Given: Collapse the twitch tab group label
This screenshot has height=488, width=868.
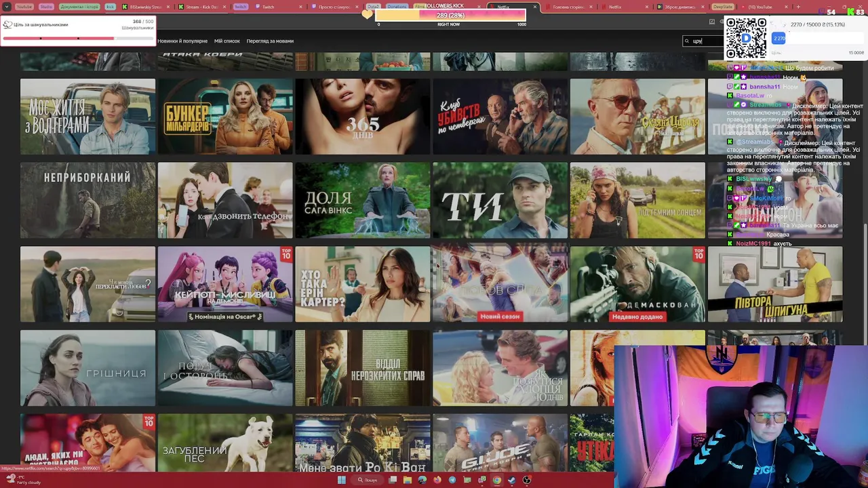Looking at the screenshot, I should tap(241, 7).
